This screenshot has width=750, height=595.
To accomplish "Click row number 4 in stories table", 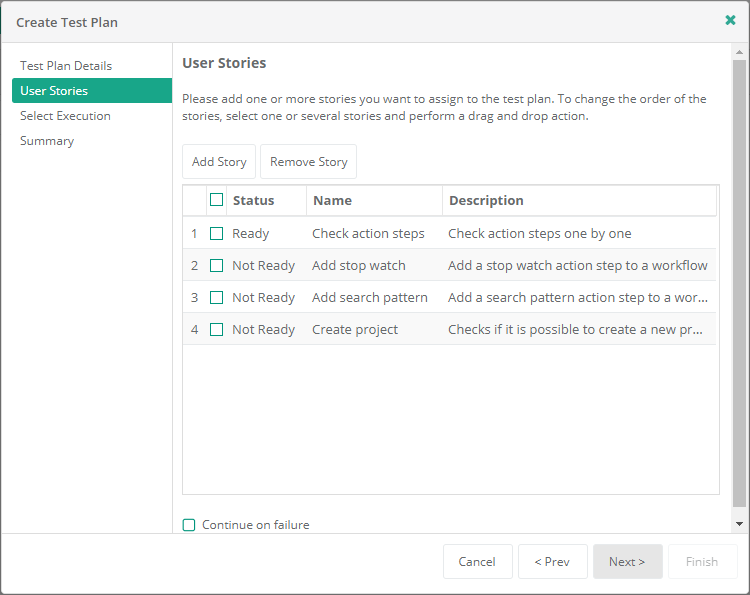I will pyautogui.click(x=194, y=330).
